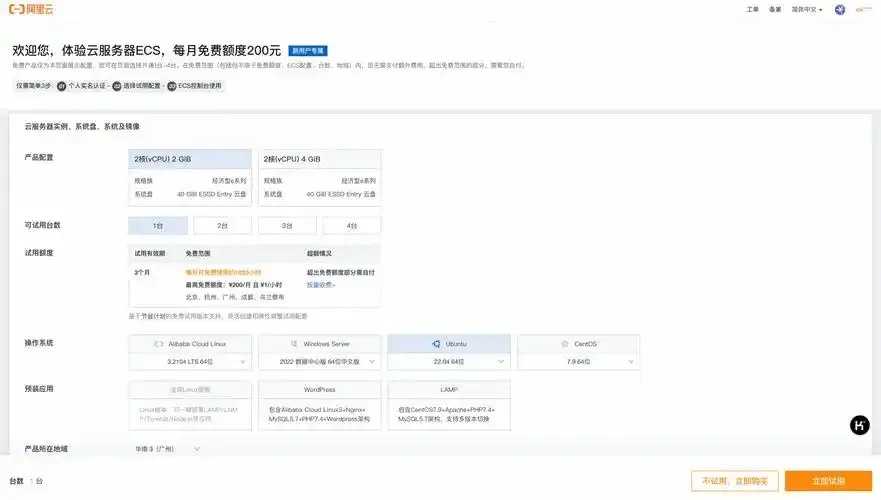Click the orange 立即试用 button
This screenshot has width=881, height=500.
click(829, 481)
